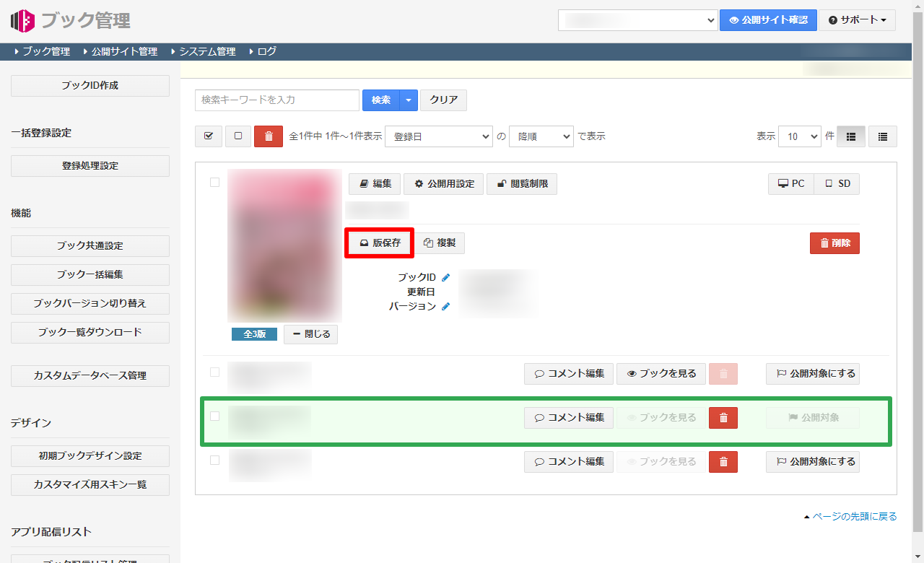Switch to compact list view icon
The width and height of the screenshot is (924, 563).
tap(883, 136)
